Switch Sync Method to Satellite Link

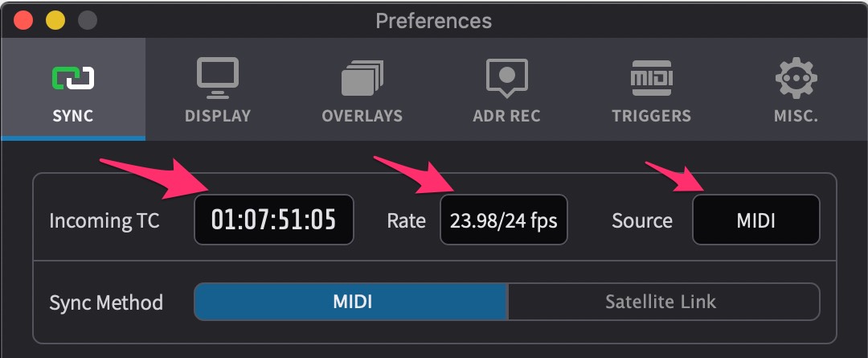coord(663,302)
